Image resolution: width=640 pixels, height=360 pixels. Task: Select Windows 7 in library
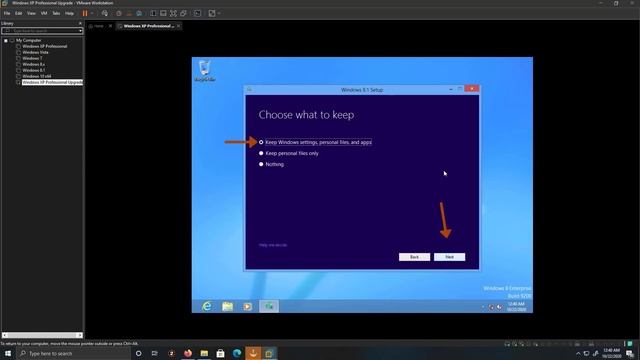point(32,58)
